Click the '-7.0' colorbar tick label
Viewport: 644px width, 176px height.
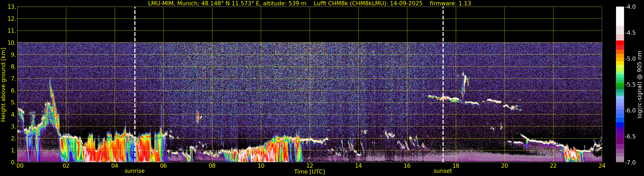pos(630,163)
